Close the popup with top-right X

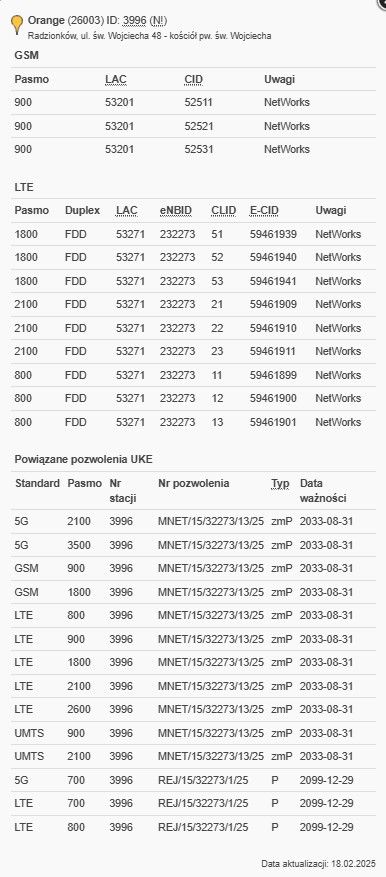click(x=383, y=2)
